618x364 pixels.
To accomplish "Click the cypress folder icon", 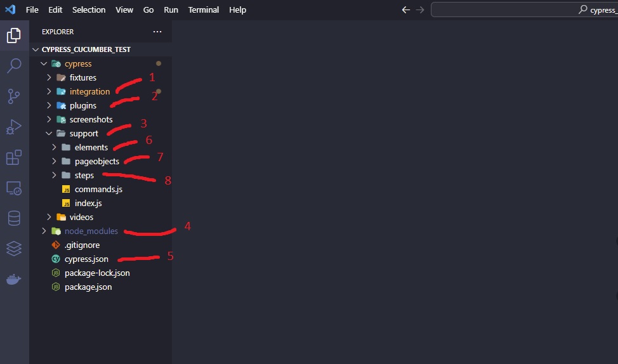I will point(56,64).
